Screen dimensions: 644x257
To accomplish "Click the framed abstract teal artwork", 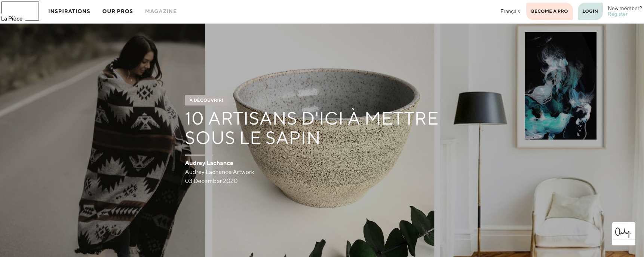I will [560, 86].
